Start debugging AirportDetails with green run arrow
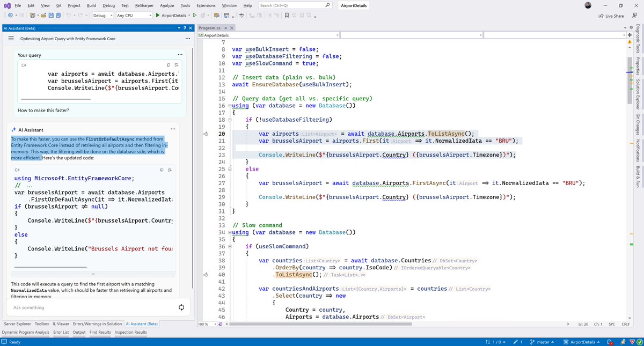Image resolution: width=644 pixels, height=346 pixels. pyautogui.click(x=158, y=15)
